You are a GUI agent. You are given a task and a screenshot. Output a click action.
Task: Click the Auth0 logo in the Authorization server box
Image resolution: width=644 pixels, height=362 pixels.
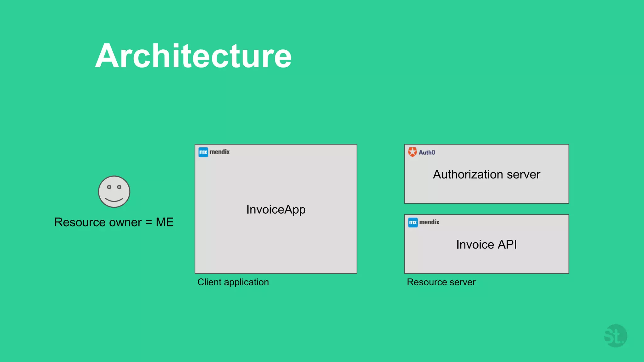(x=422, y=152)
